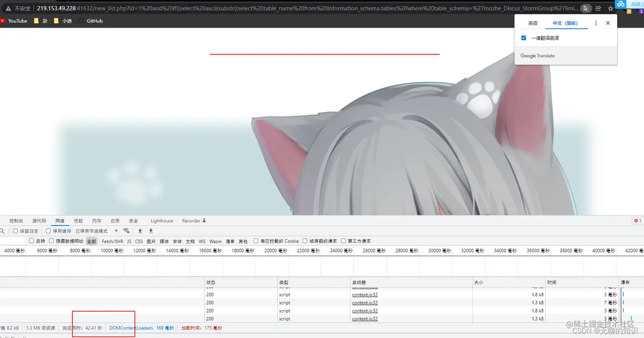Click the export HAR download arrow icon

tap(151, 231)
